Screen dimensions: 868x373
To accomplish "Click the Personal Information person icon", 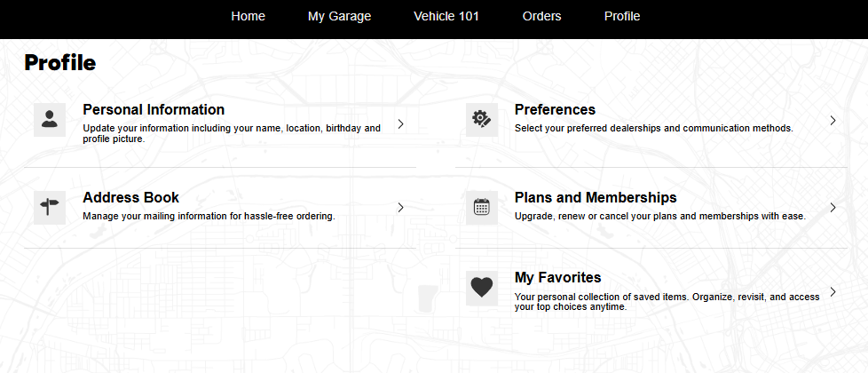I will click(50, 120).
